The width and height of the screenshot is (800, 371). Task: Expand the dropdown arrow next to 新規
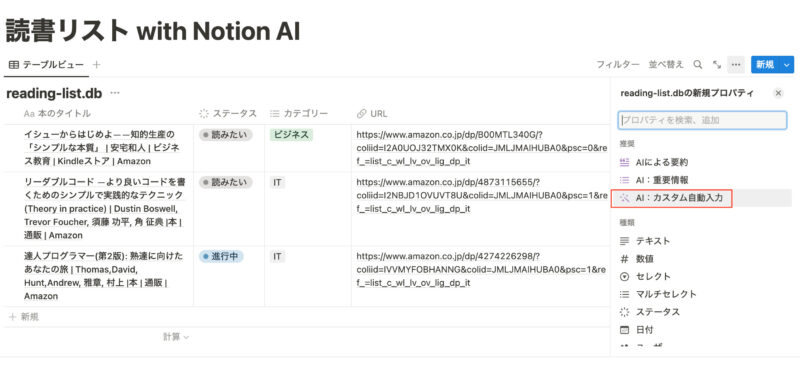787,65
